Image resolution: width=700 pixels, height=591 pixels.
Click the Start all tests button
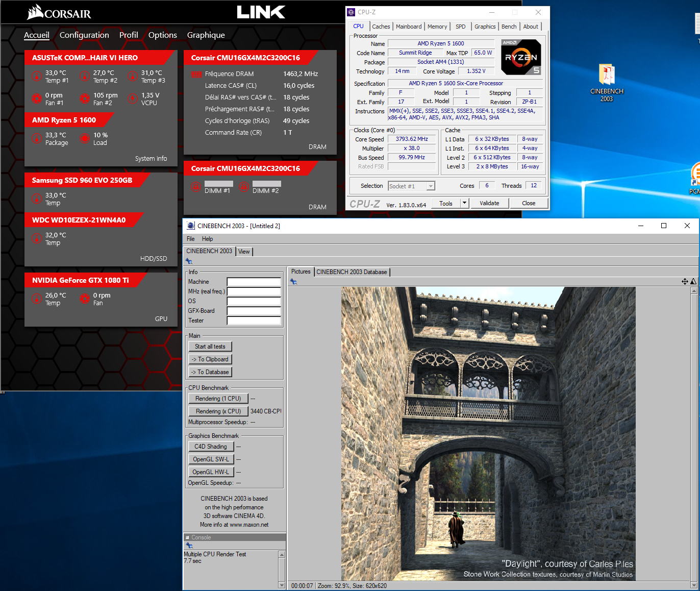(210, 347)
